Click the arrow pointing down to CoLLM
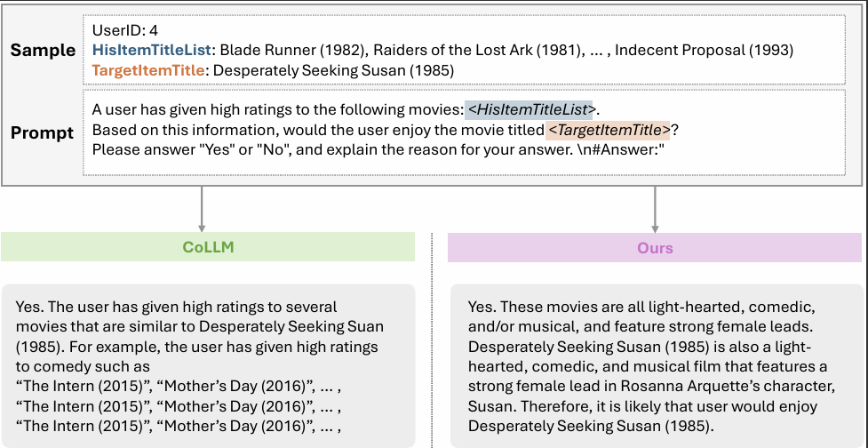Viewport: 868px width, 448px height. (203, 210)
